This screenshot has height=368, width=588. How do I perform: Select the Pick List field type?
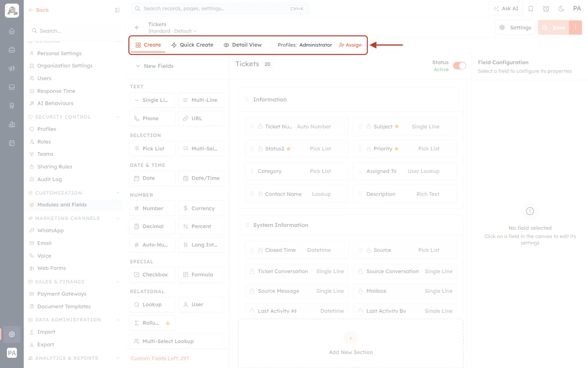tap(152, 148)
